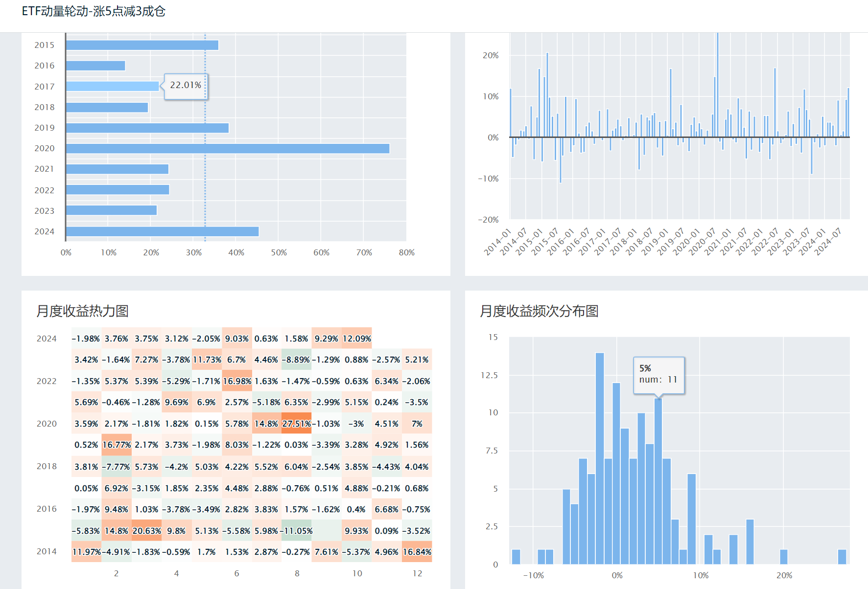The height and width of the screenshot is (589, 868).
Task: Click the 月度收益热力图 title
Action: 82,311
